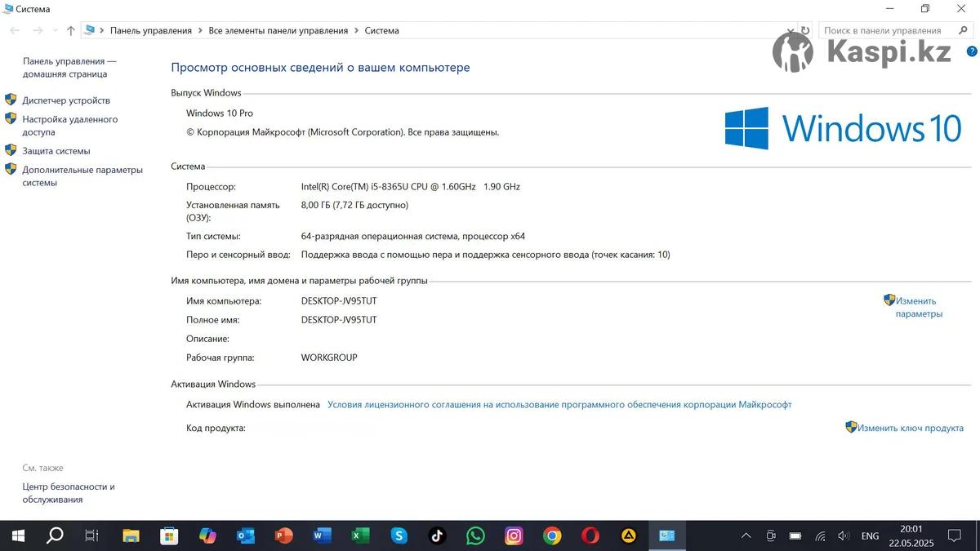Open Защита системы
This screenshot has height=551, width=980.
[x=56, y=151]
